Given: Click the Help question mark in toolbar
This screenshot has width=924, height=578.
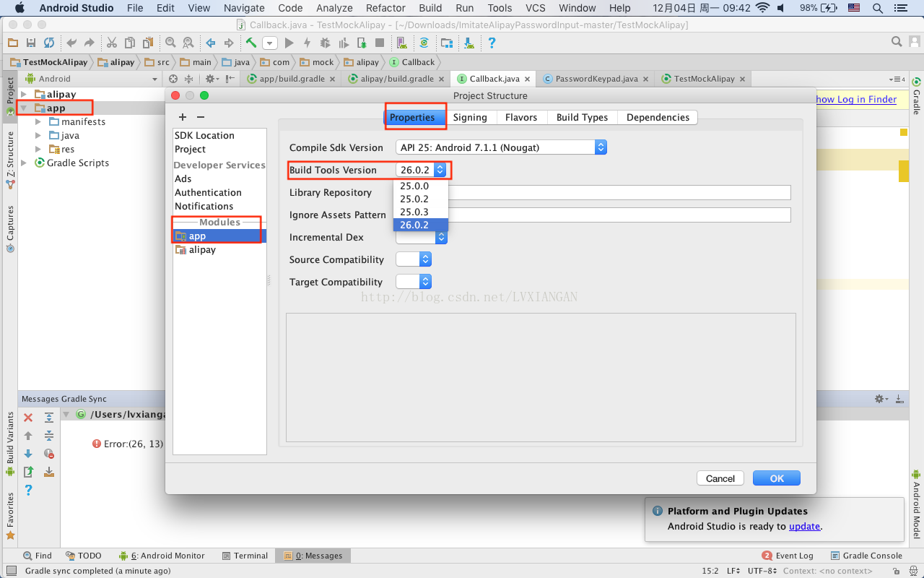Looking at the screenshot, I should coord(492,43).
